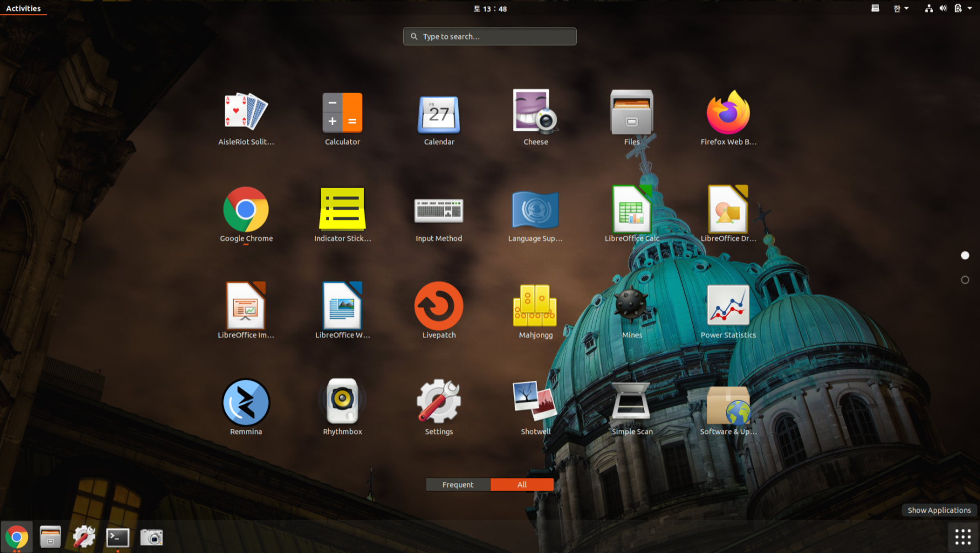Open the settings tool in the dock
This screenshot has width=980, height=553.
[84, 537]
